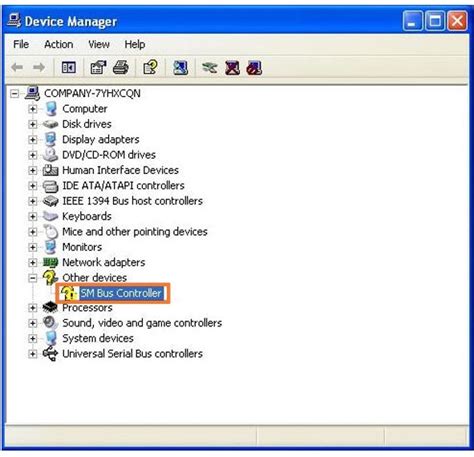The width and height of the screenshot is (474, 457).
Task: Select the Processors label
Action: click(x=87, y=308)
